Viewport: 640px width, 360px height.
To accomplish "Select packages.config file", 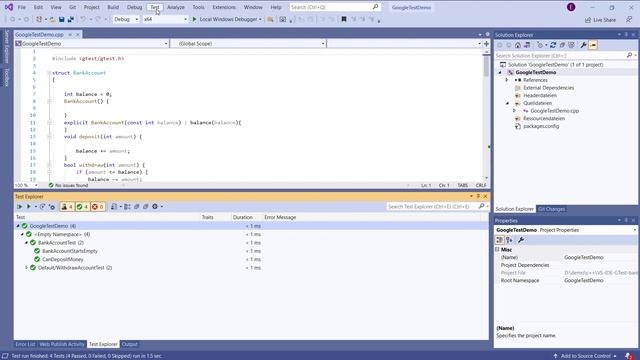I will point(541,126).
